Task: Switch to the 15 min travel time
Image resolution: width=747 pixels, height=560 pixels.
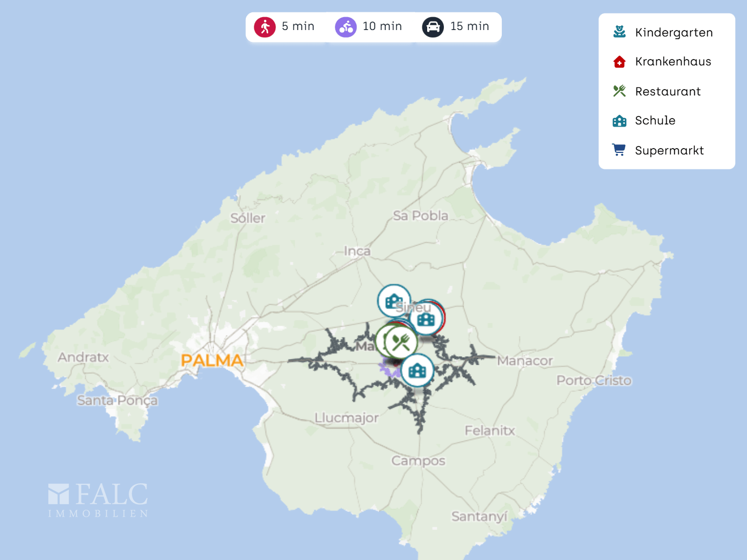Action: click(x=470, y=26)
